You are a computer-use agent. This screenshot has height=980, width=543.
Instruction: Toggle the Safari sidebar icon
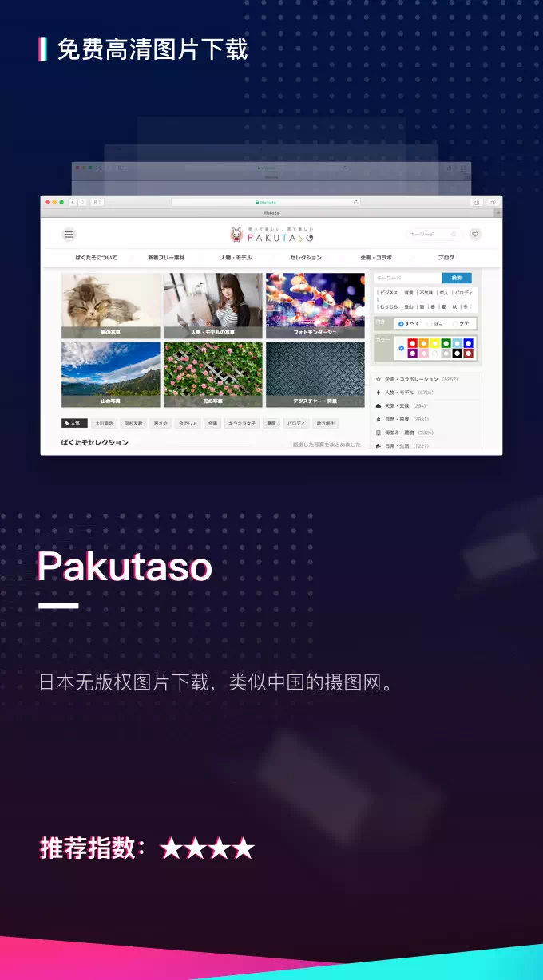pos(97,203)
